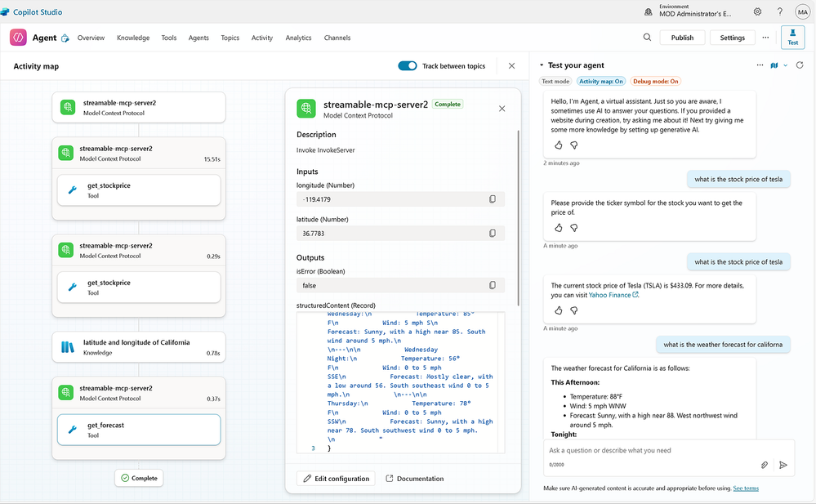
Task: Go to the Topics tab
Action: (230, 38)
